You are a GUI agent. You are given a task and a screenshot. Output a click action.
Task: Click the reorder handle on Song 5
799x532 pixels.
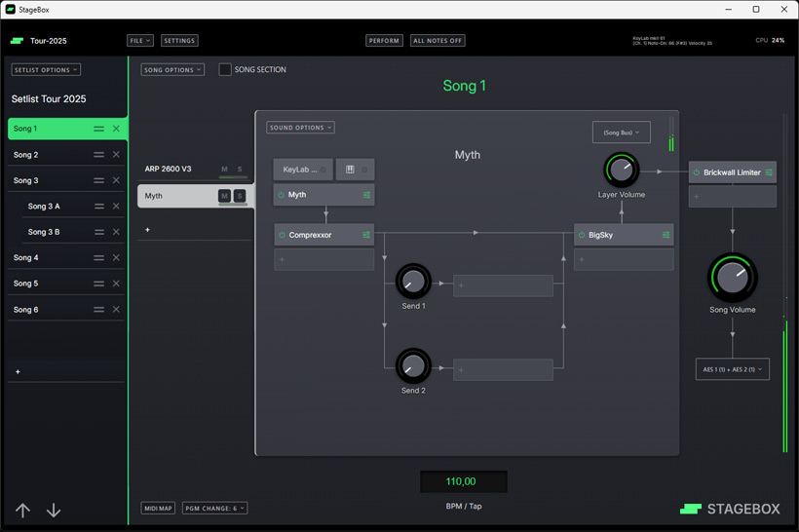(x=98, y=284)
